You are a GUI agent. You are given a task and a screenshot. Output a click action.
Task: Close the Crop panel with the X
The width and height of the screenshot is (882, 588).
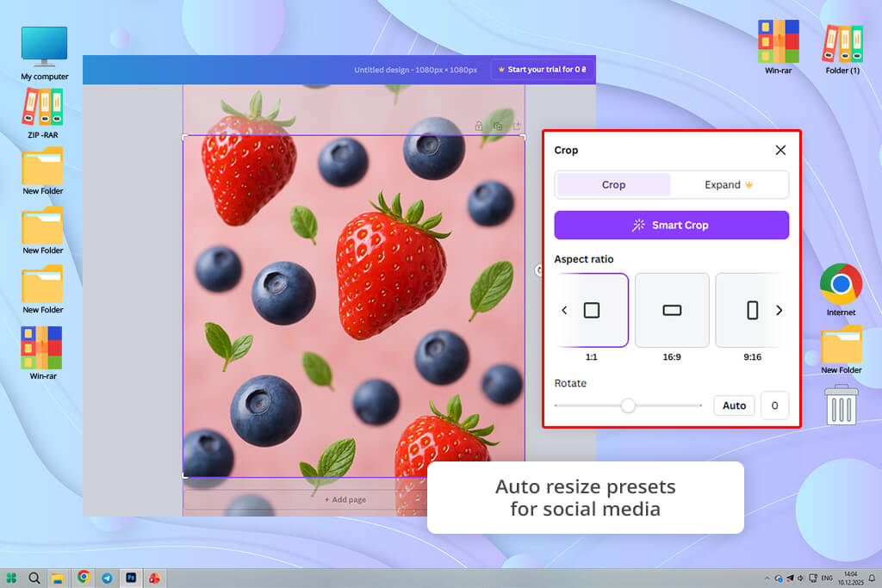point(780,150)
